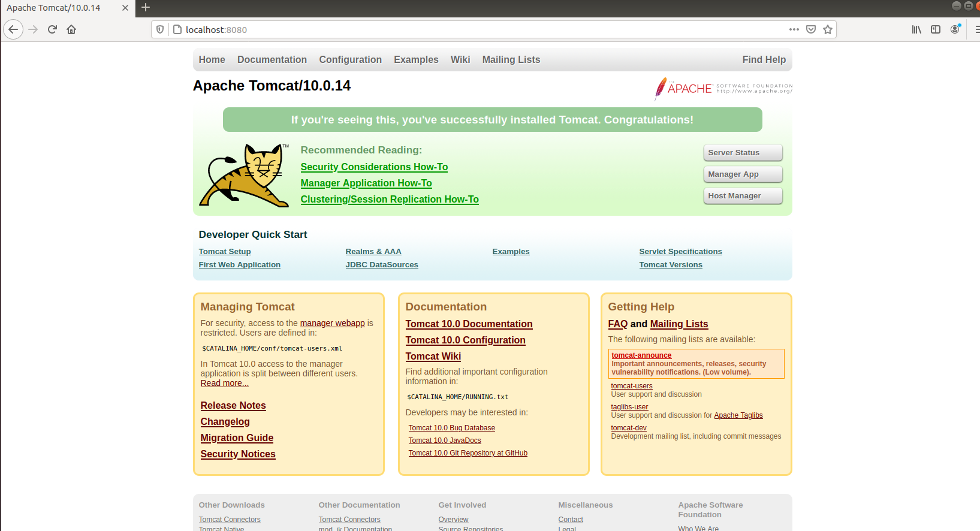The height and width of the screenshot is (531, 980).
Task: Open Tomcat 10.0 Configuration link
Action: tap(466, 340)
